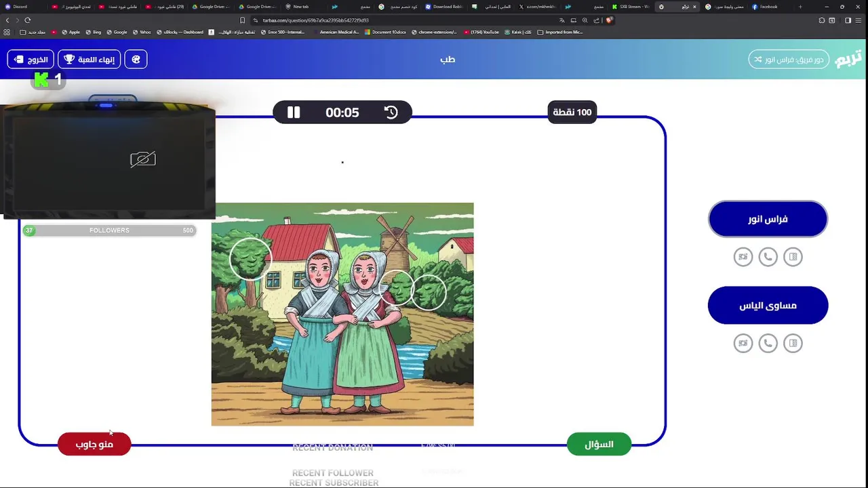
Task: Click the zoom magnifier icon in address bar
Action: [585, 20]
